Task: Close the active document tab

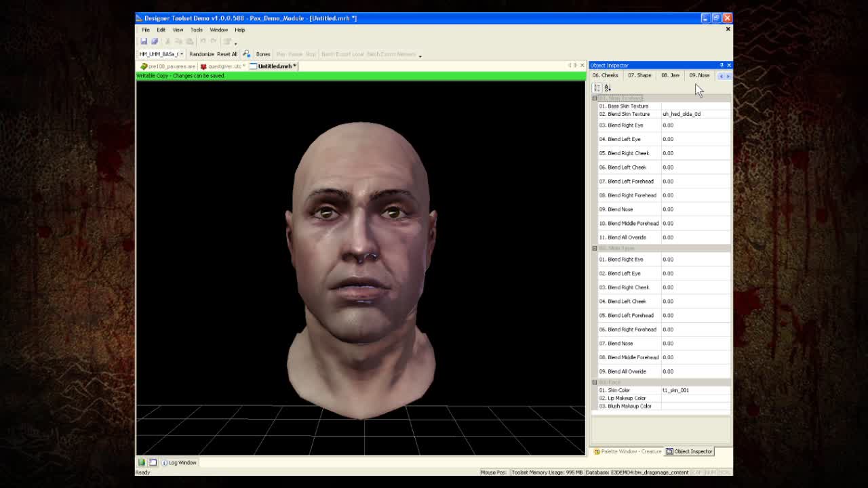Action: (x=582, y=66)
